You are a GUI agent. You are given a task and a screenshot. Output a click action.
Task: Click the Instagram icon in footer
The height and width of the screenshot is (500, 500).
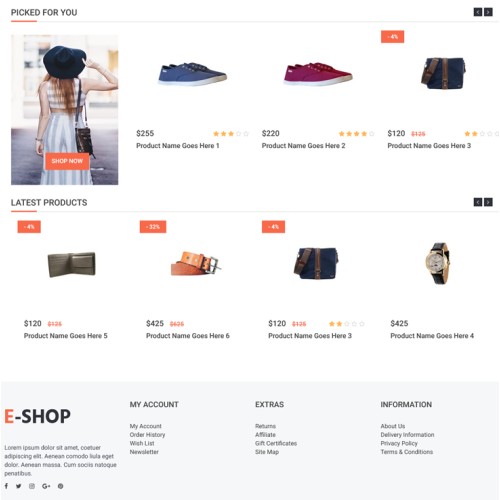coord(32,486)
